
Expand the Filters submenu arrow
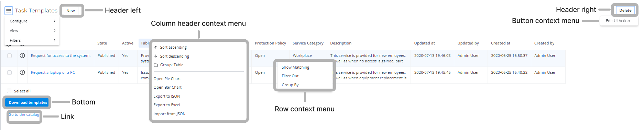[55, 40]
